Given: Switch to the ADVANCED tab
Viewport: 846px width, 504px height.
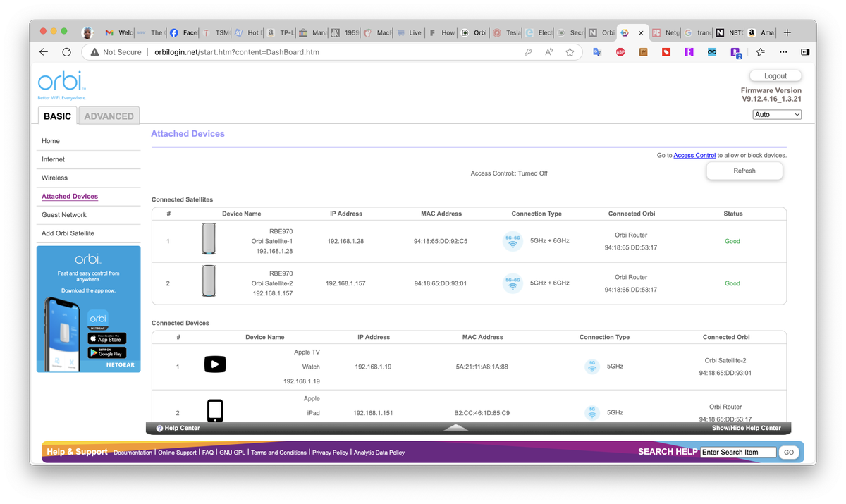Looking at the screenshot, I should [x=109, y=116].
